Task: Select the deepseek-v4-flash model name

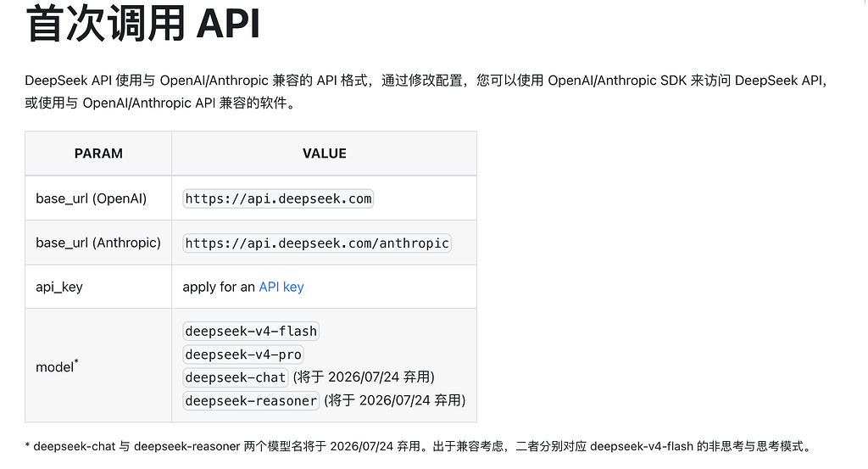Action: (x=251, y=331)
